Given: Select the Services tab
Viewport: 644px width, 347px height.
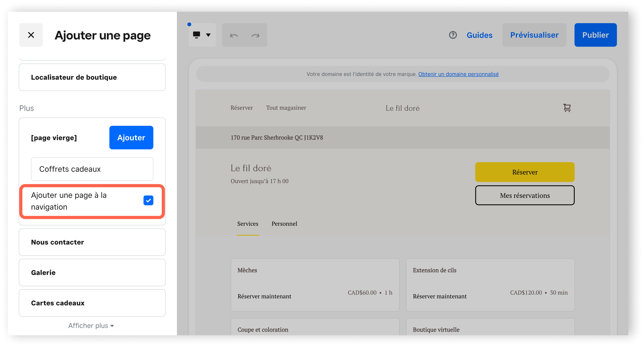Looking at the screenshot, I should 248,224.
